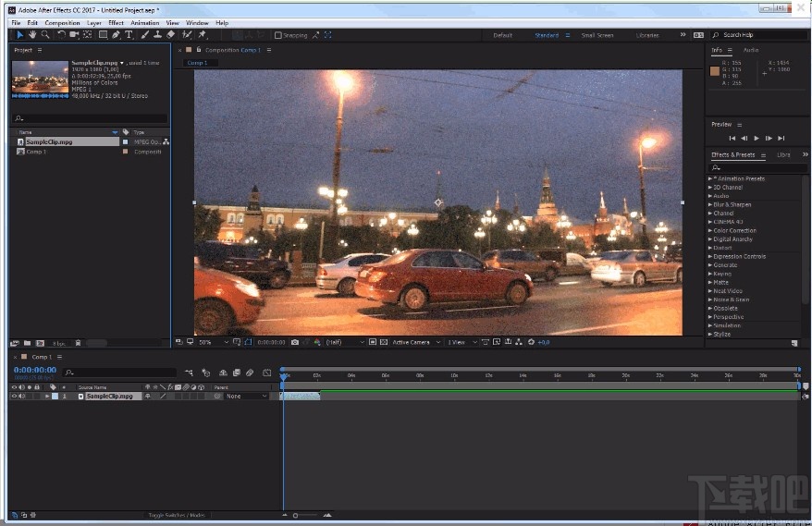Play the preview
Screen dimensions: 812x526
pyautogui.click(x=757, y=139)
